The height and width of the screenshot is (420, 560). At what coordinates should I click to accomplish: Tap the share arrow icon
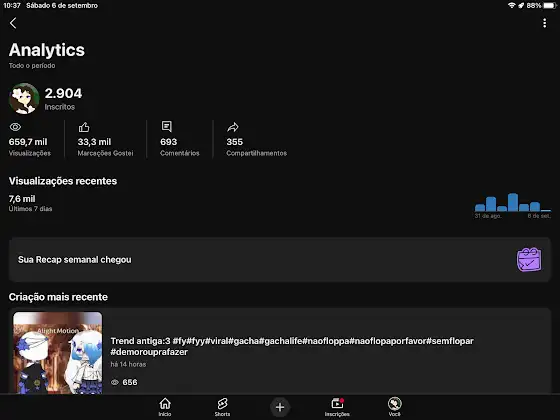233,127
